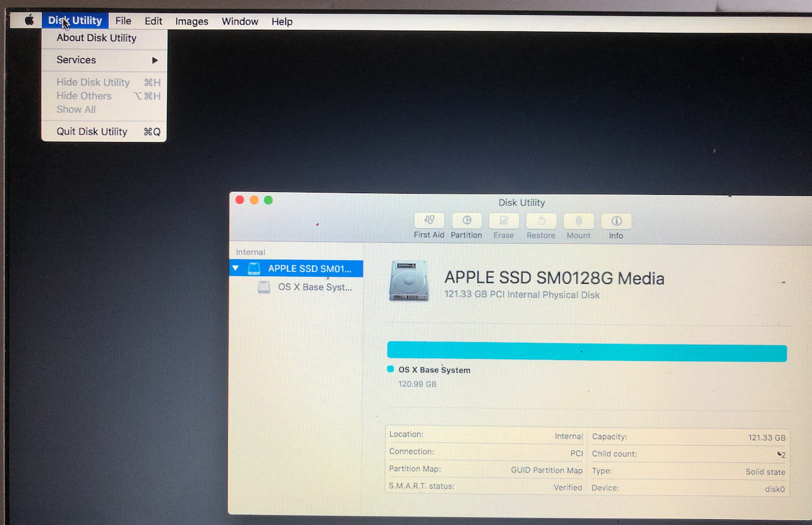Click the cyan disk usage bar

point(587,352)
